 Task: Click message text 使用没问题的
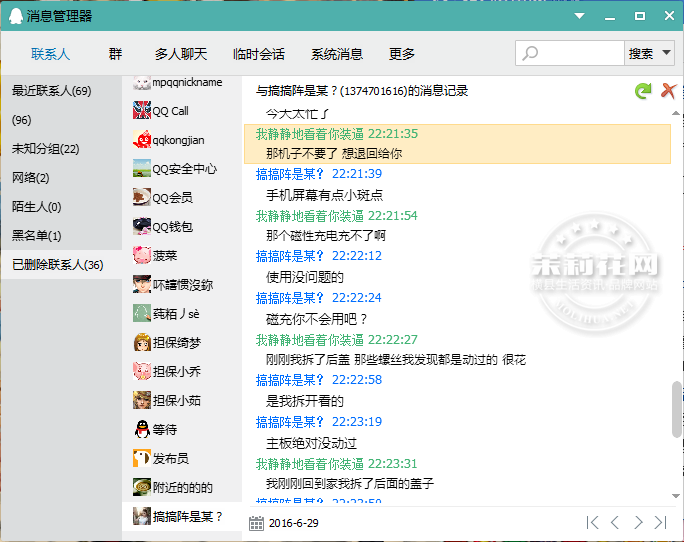coord(305,277)
